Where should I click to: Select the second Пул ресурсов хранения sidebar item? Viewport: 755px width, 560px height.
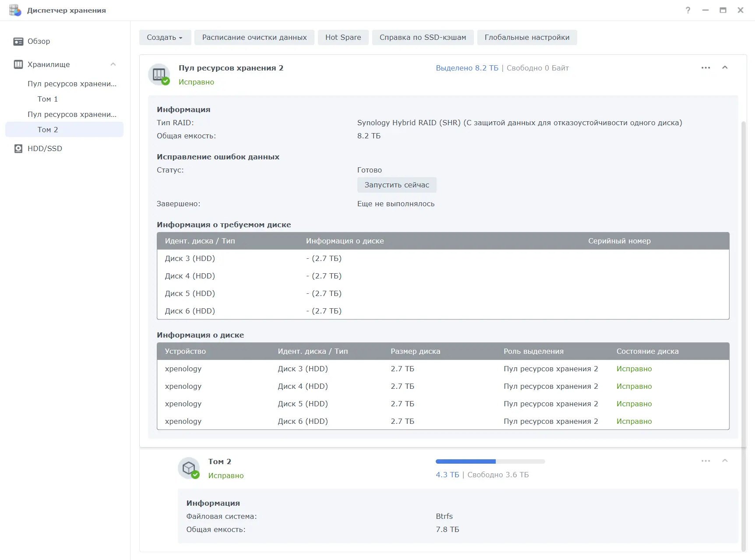tap(64, 114)
